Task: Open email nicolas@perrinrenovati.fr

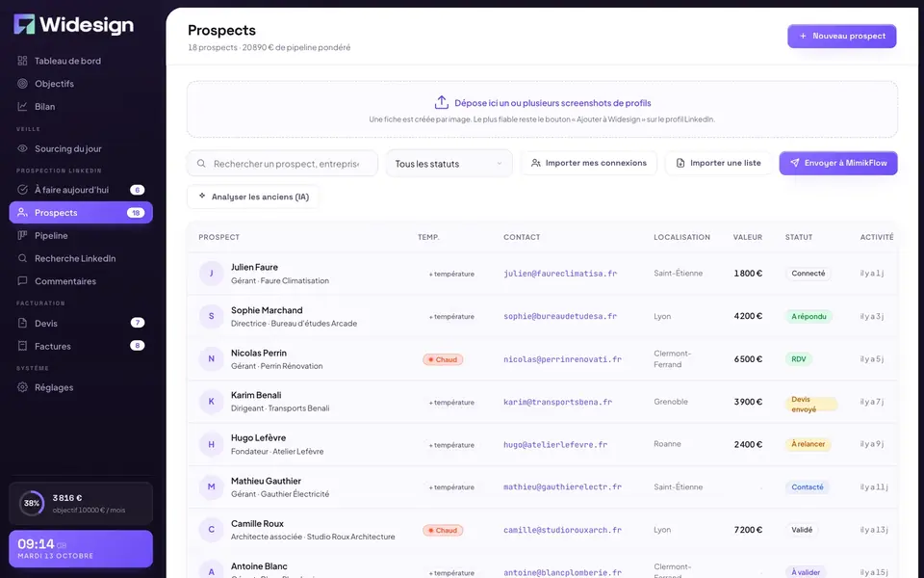Action: point(563,359)
